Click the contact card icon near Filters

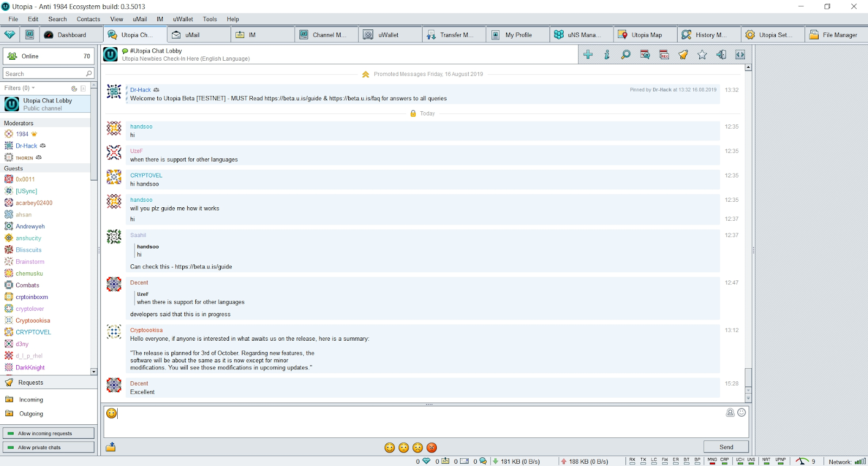pos(83,88)
